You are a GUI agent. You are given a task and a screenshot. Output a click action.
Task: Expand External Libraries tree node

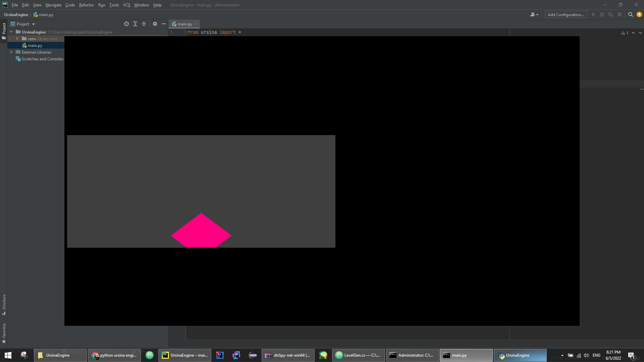point(11,52)
